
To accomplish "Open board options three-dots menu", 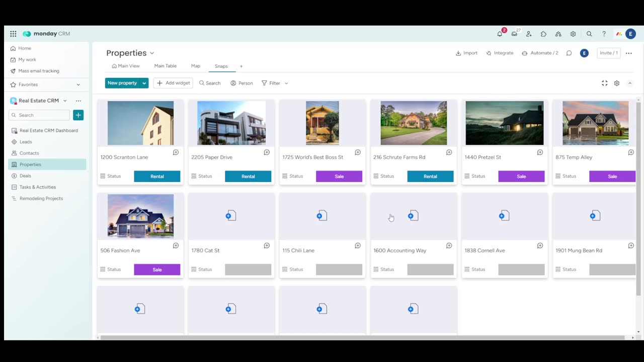I will click(628, 53).
